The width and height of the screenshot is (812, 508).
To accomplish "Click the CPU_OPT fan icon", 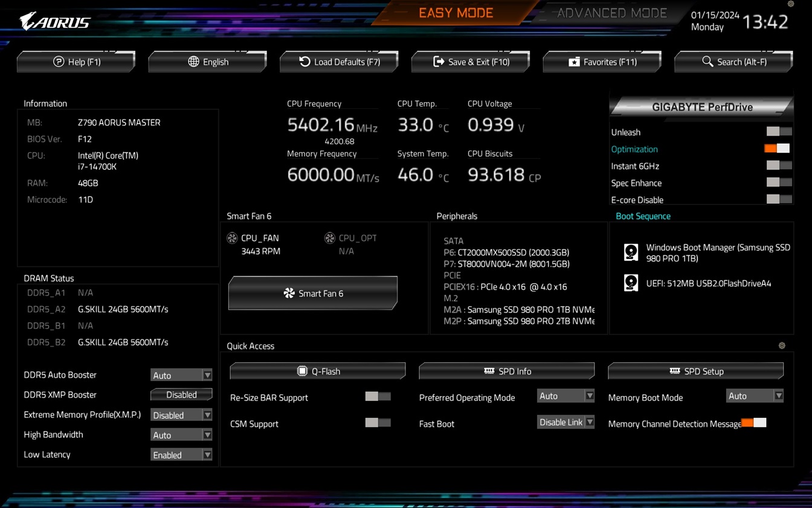I will click(x=330, y=238).
